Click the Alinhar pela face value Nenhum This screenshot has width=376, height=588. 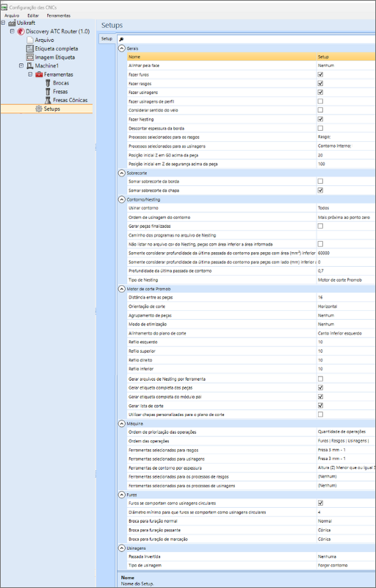tap(326, 65)
